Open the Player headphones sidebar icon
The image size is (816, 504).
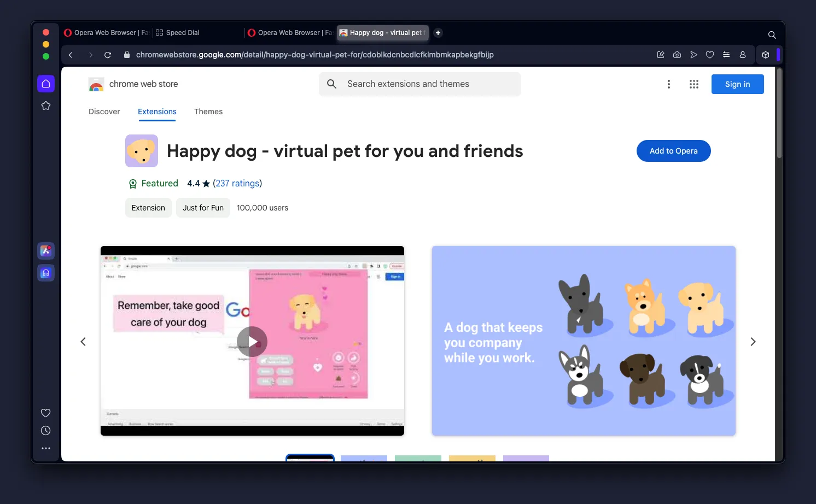point(46,272)
